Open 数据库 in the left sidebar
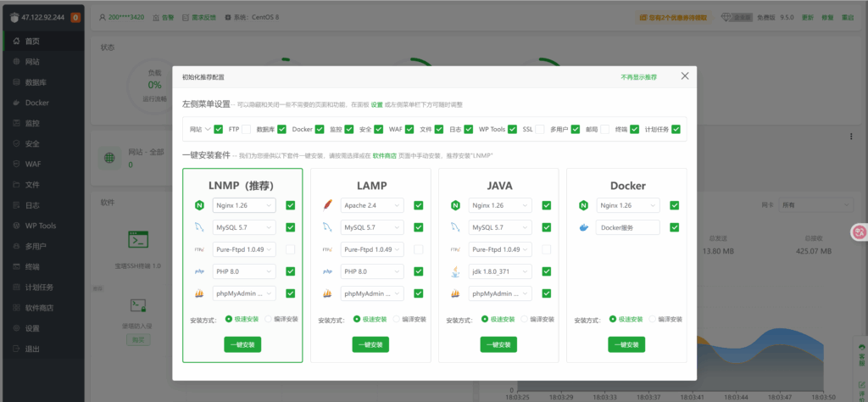868x402 pixels. (43, 82)
